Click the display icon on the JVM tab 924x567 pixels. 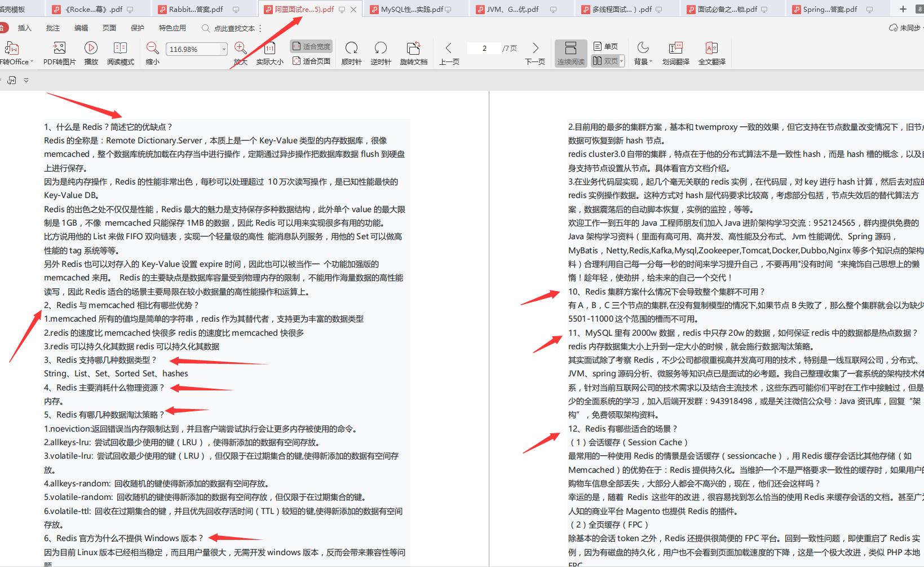tap(553, 10)
